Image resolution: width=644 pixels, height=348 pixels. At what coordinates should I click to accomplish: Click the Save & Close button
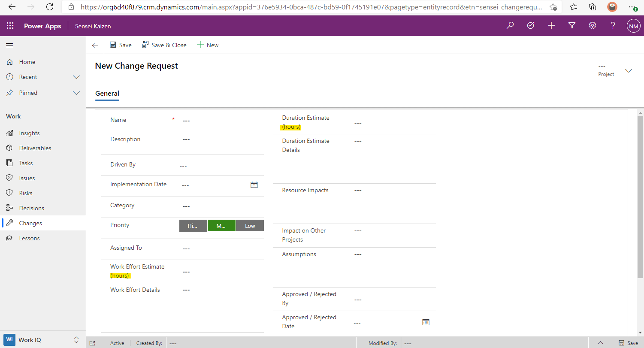tap(164, 45)
